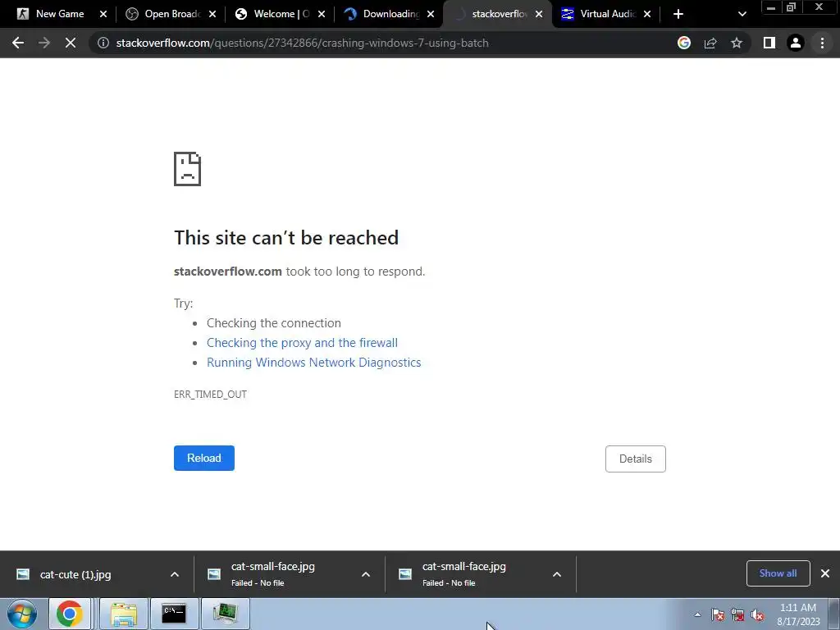Click the Reload button
The height and width of the screenshot is (630, 840).
click(x=204, y=458)
